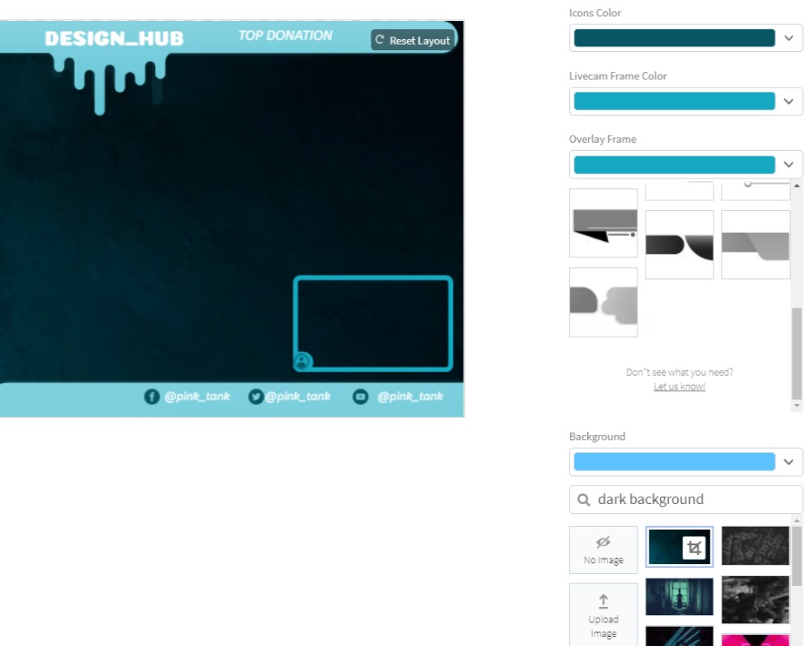Click the Twitter icon in overlay footer
The width and height of the screenshot is (812, 646).
pyautogui.click(x=256, y=396)
